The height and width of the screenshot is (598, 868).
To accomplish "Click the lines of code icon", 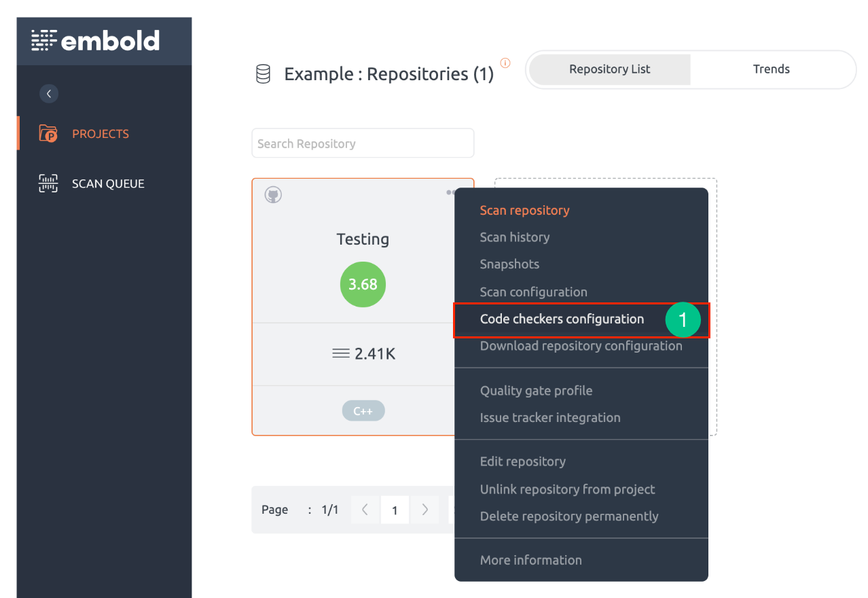I will pos(341,353).
